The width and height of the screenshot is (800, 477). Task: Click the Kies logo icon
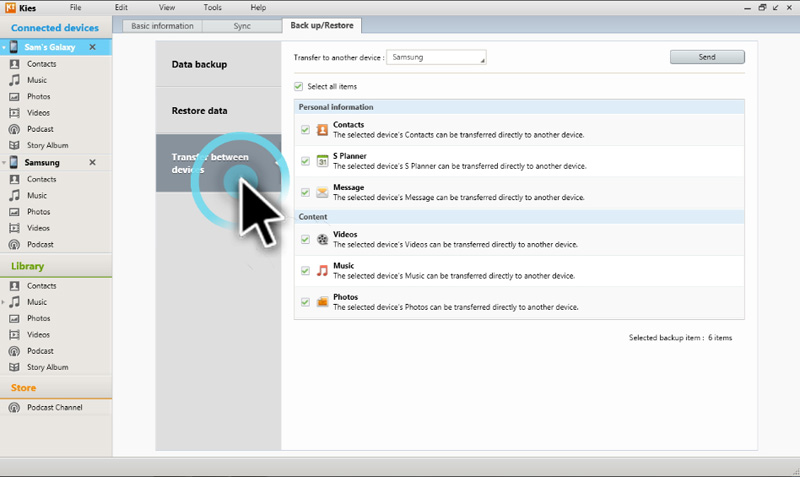[10, 8]
